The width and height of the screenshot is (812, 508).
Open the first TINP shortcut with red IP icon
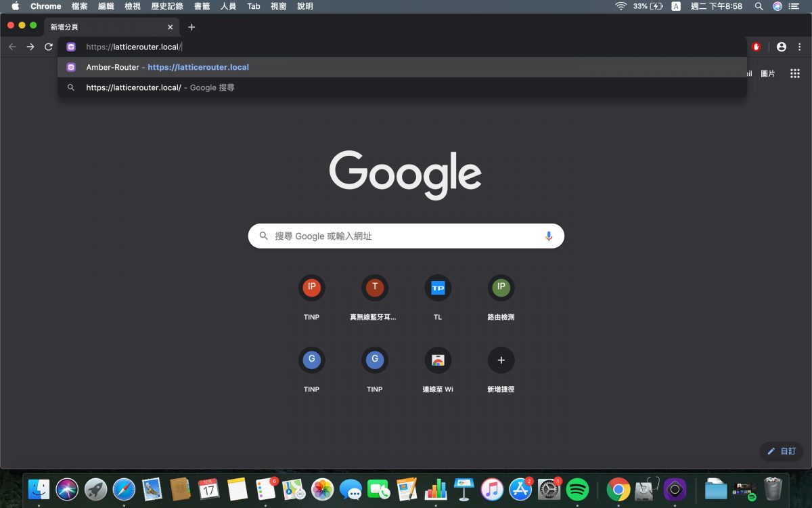[x=311, y=297]
